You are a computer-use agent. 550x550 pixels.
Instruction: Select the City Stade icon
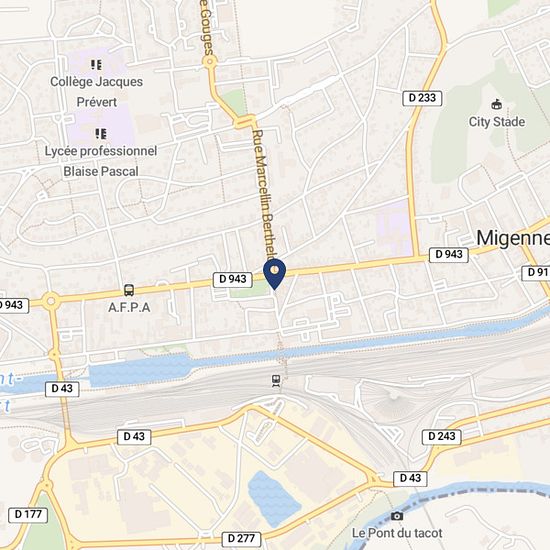(x=496, y=105)
